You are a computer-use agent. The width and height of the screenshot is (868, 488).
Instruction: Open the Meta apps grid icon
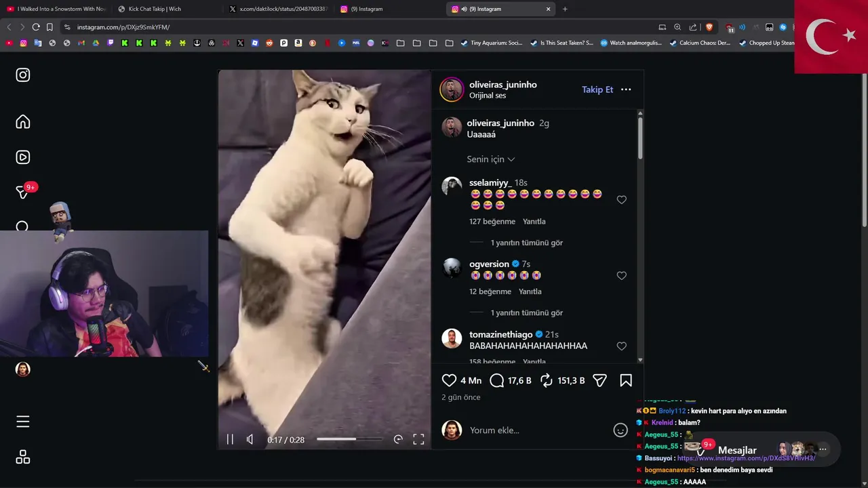[23, 457]
